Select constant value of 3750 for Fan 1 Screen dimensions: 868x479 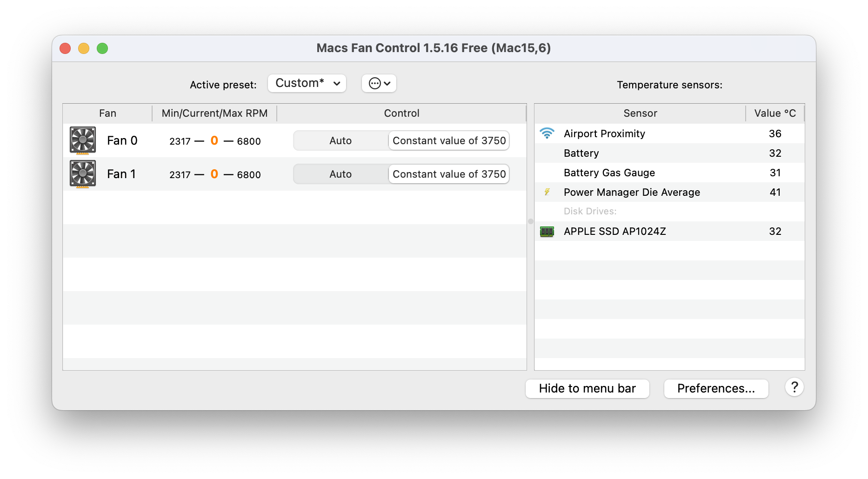pos(449,174)
